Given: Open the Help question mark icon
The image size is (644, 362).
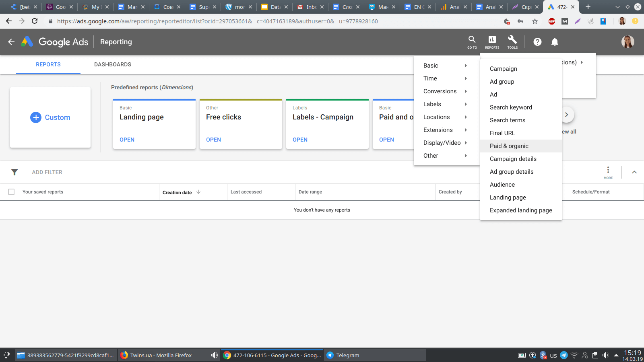Looking at the screenshot, I should (x=537, y=42).
